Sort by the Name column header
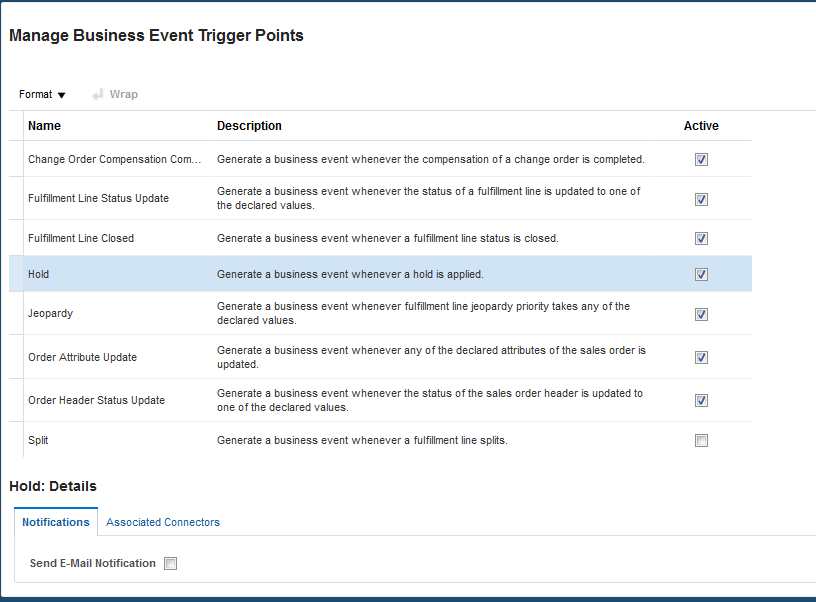 pos(45,126)
